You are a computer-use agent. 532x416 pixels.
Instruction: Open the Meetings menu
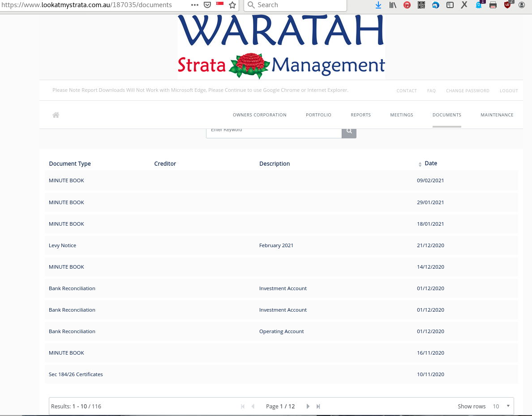402,115
